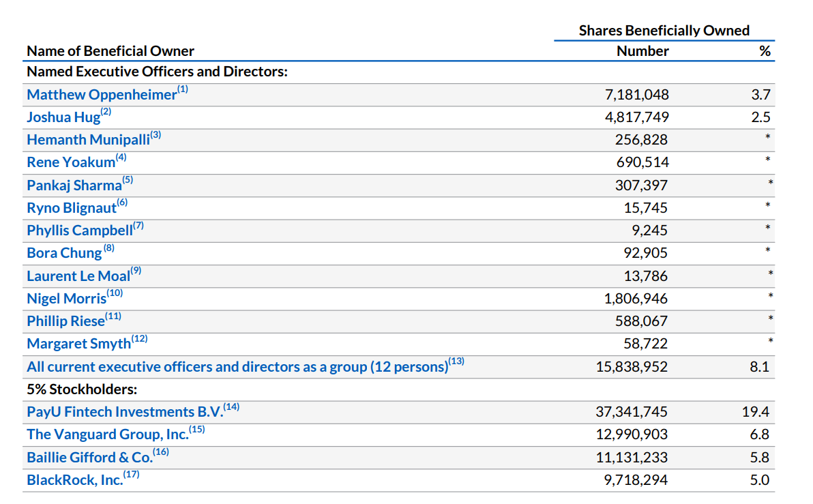The width and height of the screenshot is (813, 504).
Task: Open the Ryno Blignaut link
Action: (x=72, y=207)
